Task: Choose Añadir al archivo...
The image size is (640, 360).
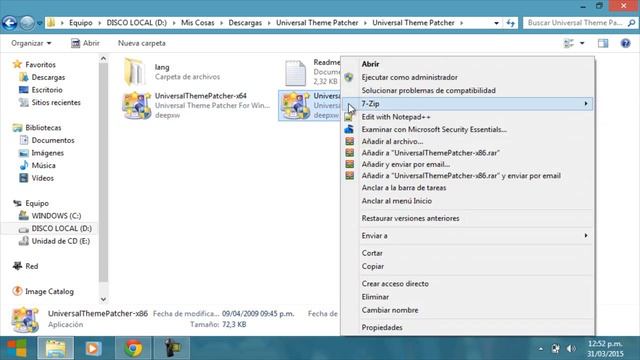Action: [392, 142]
